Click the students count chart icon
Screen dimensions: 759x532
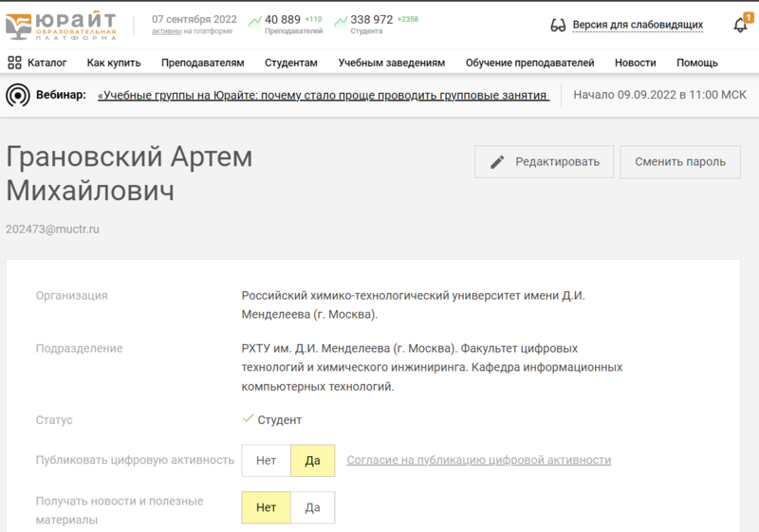click(x=341, y=21)
